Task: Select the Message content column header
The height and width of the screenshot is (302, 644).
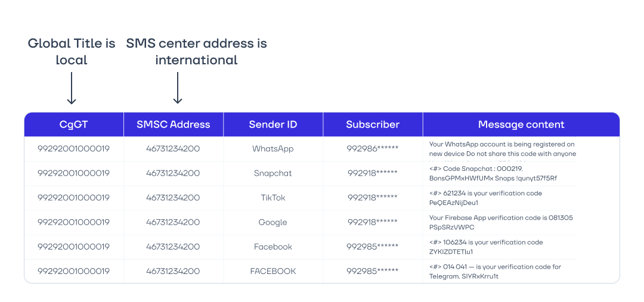Action: click(521, 124)
